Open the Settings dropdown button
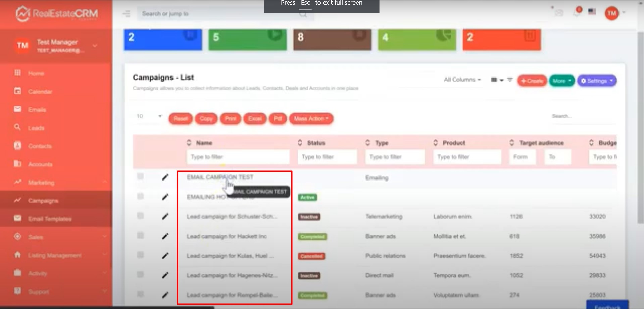 [597, 81]
